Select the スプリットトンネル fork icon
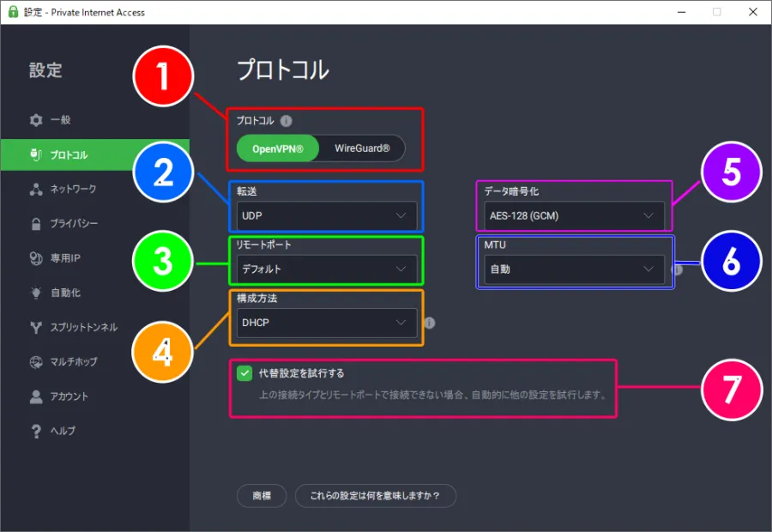This screenshot has width=772, height=532. click(36, 327)
